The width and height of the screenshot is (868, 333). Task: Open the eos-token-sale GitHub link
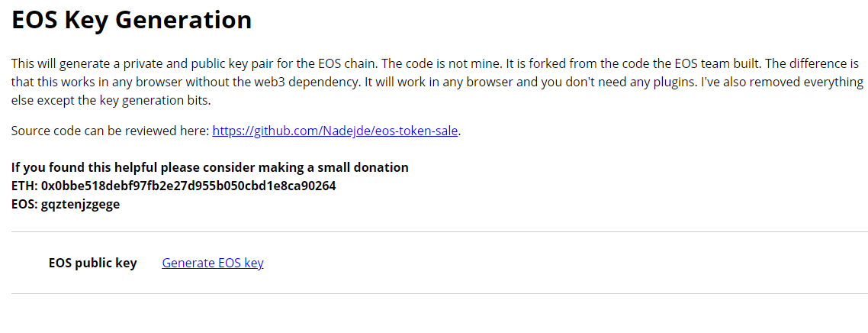pos(335,131)
